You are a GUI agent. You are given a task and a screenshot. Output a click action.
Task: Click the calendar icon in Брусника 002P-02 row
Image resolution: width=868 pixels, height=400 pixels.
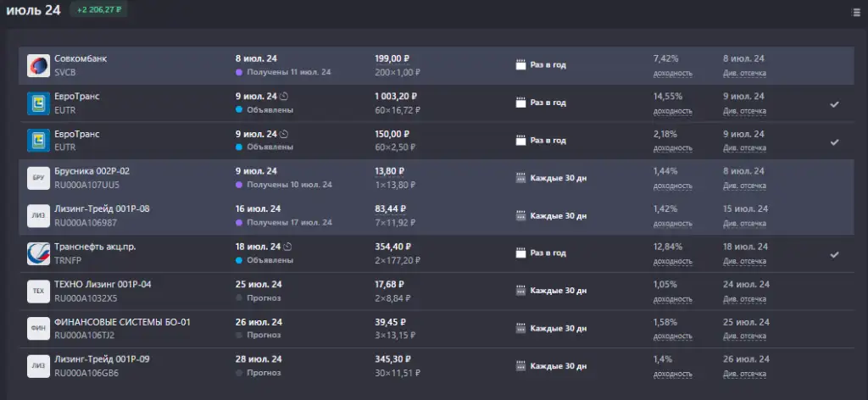[520, 178]
